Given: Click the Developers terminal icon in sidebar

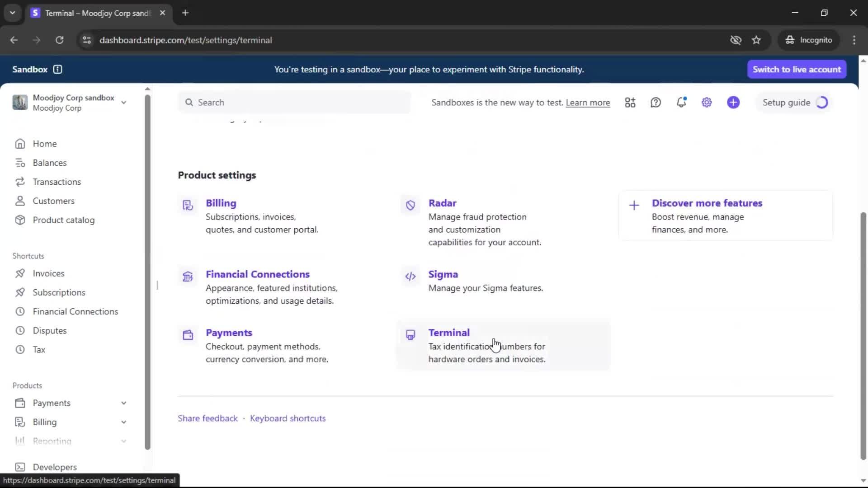Looking at the screenshot, I should point(20,467).
